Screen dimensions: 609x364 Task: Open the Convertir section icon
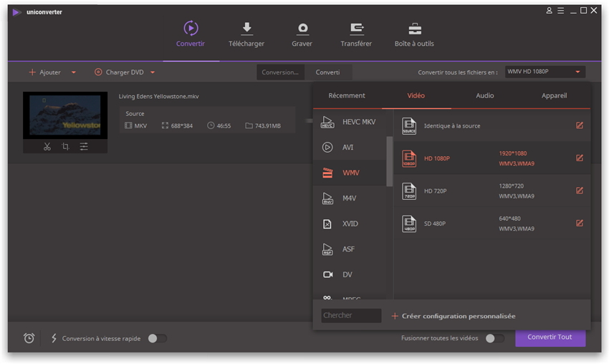pyautogui.click(x=191, y=29)
